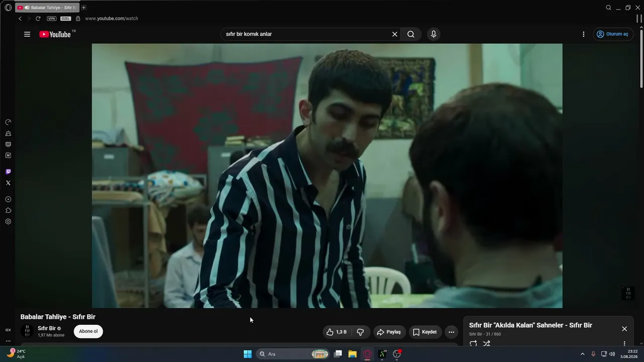Open the Player panel in sidebar
Viewport: 644px width, 362px height.
point(8,200)
